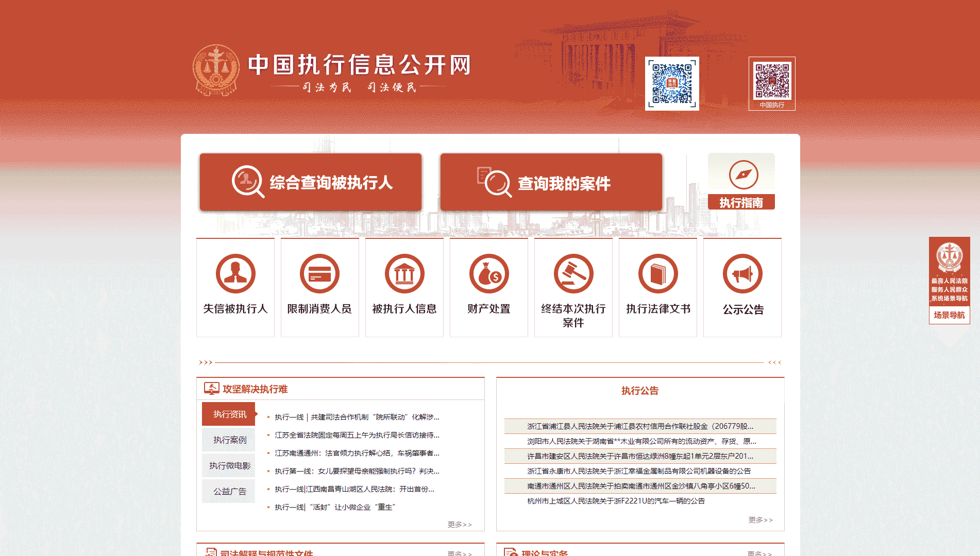The image size is (980, 556).
Task: Click 更多>> under 执行公告 list
Action: (761, 520)
